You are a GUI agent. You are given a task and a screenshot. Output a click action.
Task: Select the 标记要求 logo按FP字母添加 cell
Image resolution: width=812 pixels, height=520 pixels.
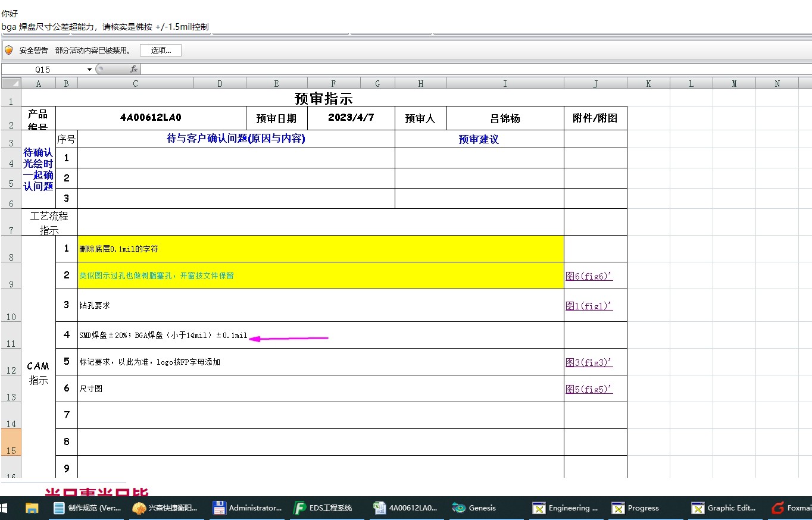[x=321, y=362]
